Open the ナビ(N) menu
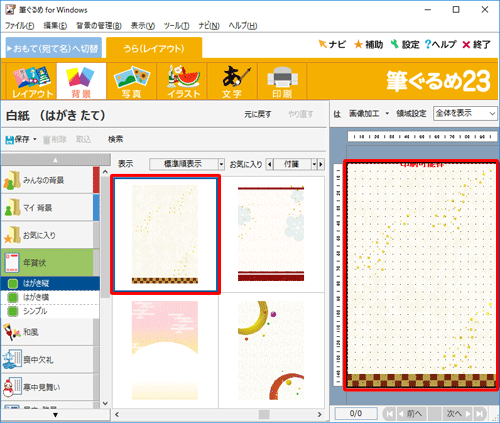The image size is (500, 423). click(x=209, y=26)
